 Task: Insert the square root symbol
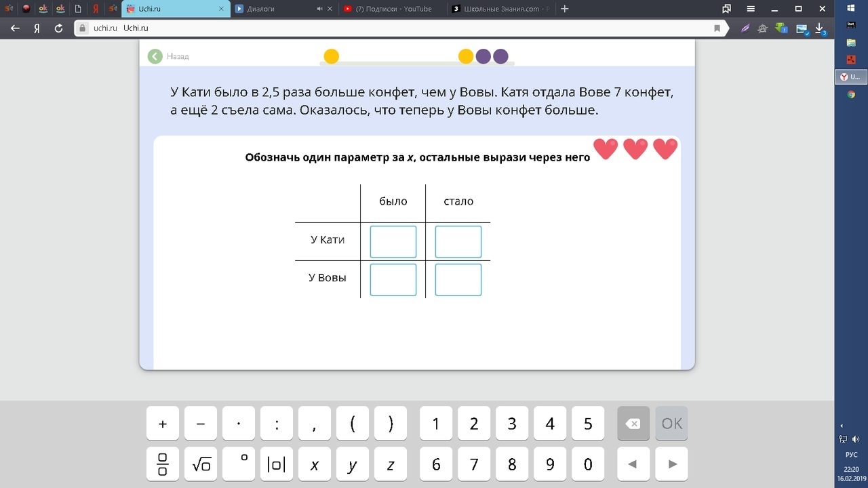pos(201,464)
